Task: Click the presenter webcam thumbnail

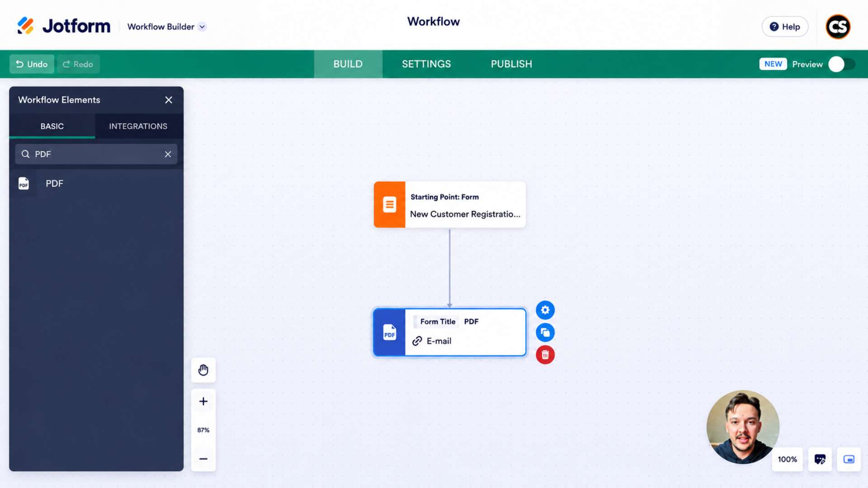Action: coord(743,427)
